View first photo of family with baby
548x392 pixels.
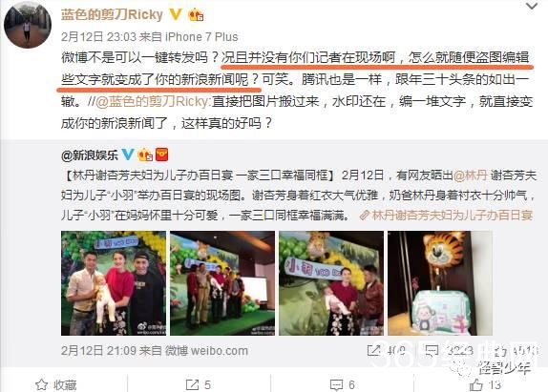tap(114, 283)
